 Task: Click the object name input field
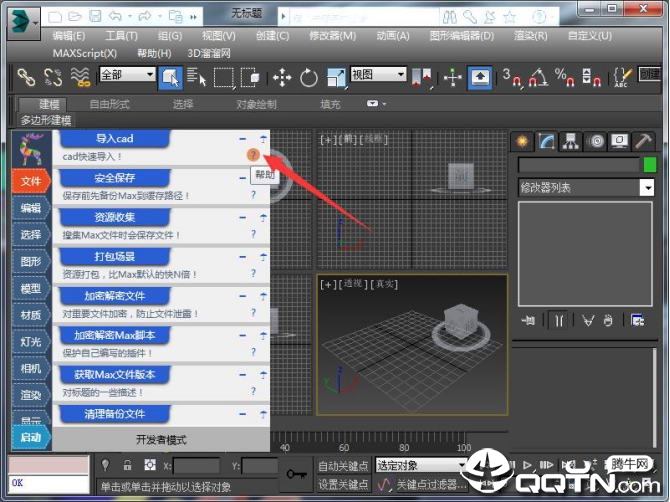coord(578,165)
